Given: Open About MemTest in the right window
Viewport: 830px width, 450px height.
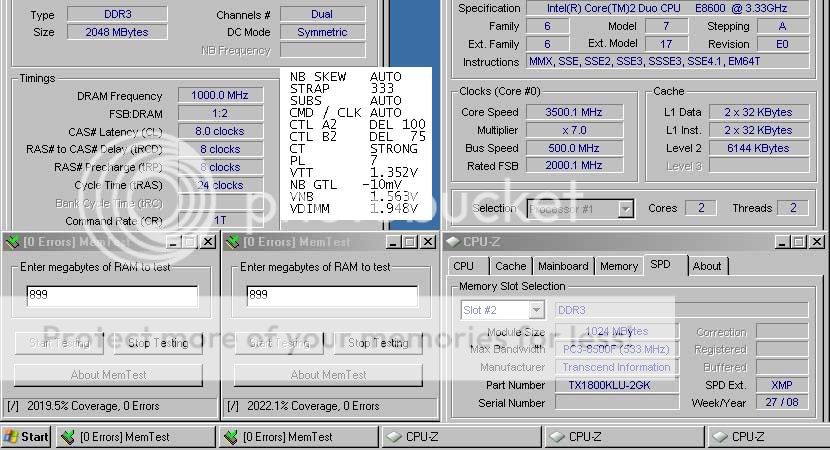Looking at the screenshot, I should coord(329,375).
